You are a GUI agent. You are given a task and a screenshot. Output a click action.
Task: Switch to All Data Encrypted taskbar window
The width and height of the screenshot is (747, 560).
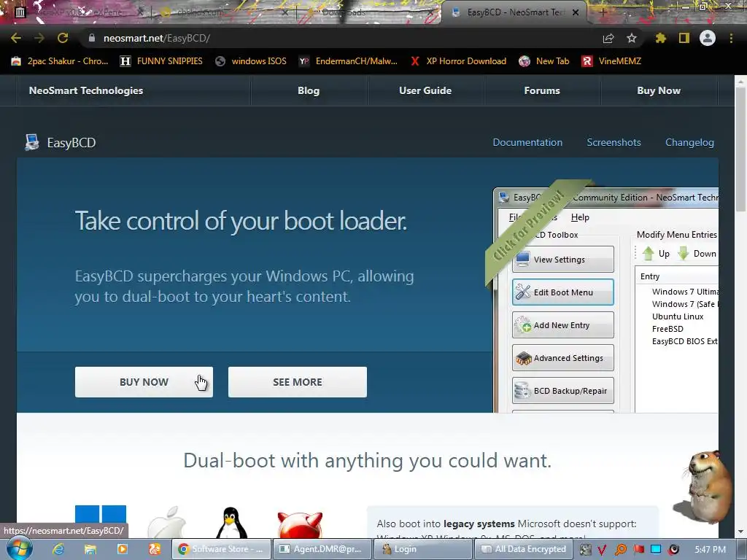(525, 549)
